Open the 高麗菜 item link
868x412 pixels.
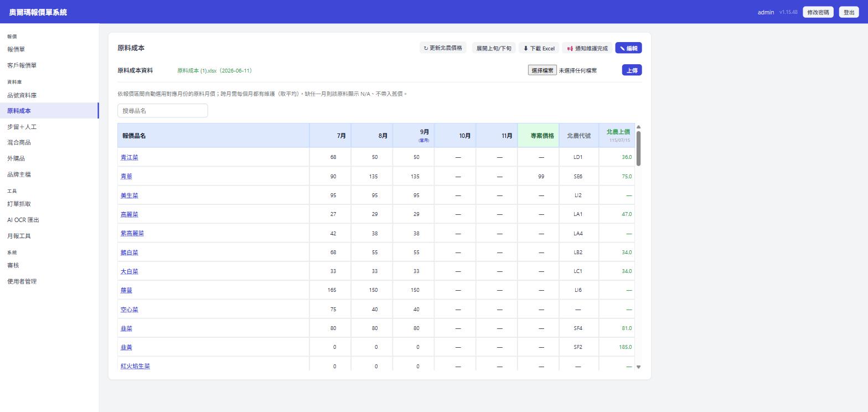(130, 214)
